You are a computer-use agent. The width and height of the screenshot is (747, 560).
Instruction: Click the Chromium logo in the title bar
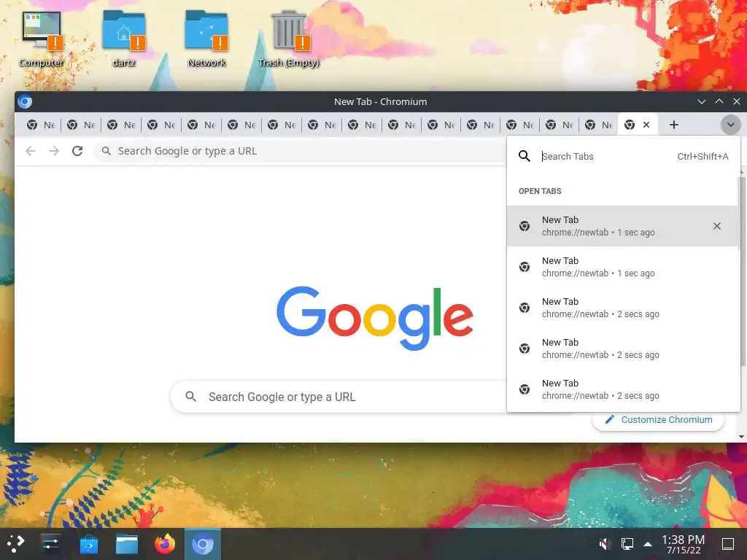tap(25, 101)
